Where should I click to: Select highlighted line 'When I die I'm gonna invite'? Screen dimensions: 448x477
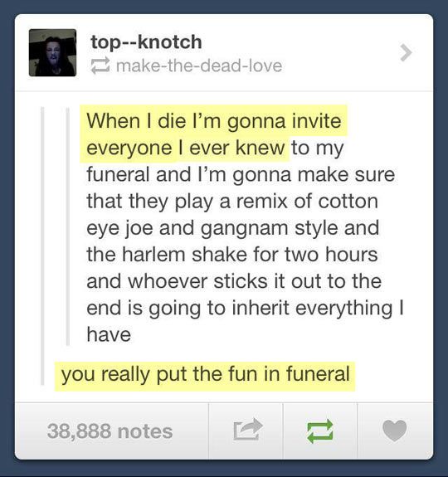[x=214, y=121]
